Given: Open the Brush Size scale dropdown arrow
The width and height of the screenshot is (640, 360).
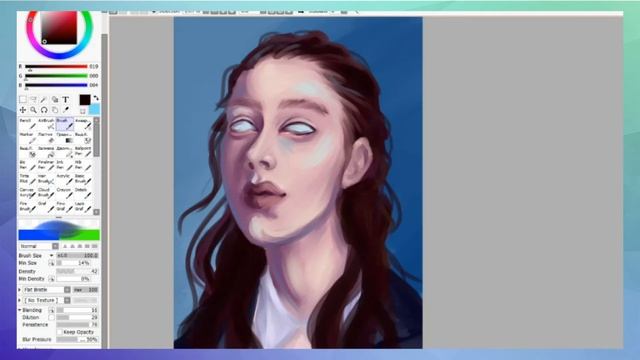Looking at the screenshot, I should coord(51,256).
